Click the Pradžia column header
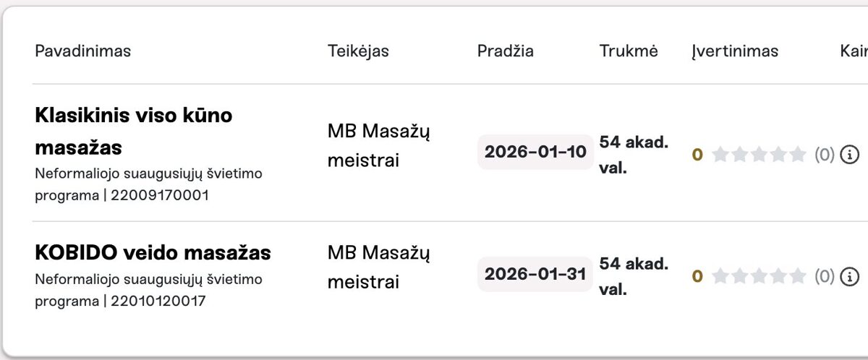Viewport: 868px width, 360px height. click(506, 51)
